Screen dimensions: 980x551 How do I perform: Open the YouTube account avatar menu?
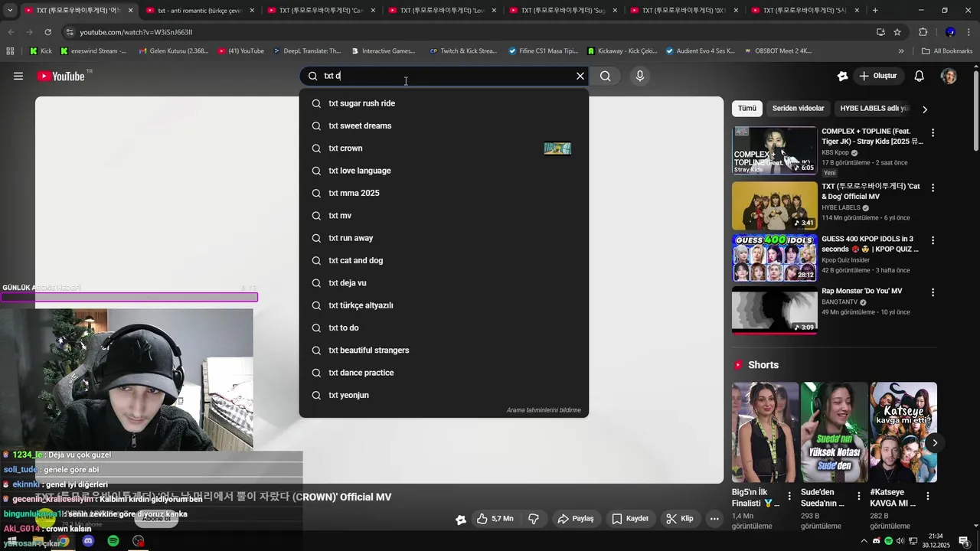[x=949, y=76]
